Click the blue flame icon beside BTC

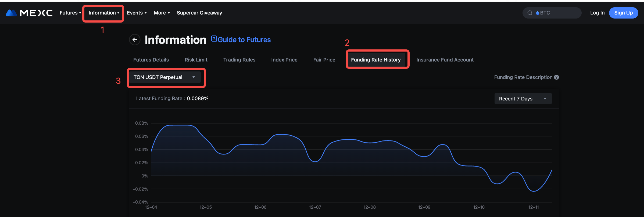[538, 13]
